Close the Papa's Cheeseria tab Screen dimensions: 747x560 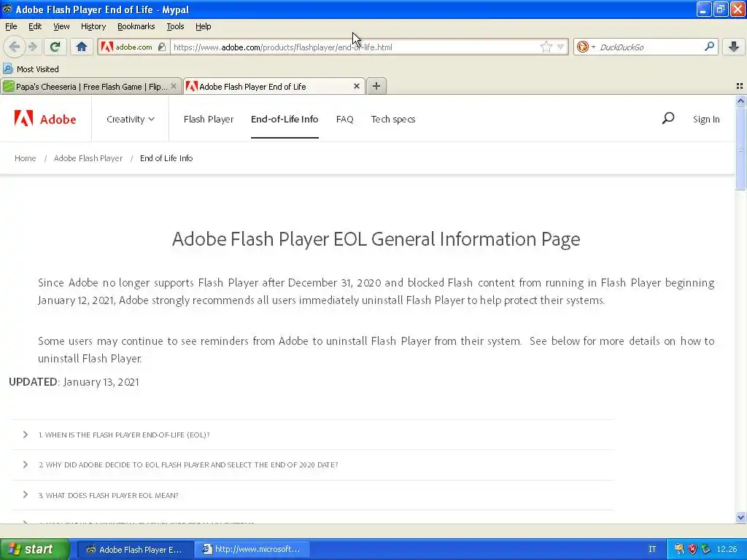[174, 86]
